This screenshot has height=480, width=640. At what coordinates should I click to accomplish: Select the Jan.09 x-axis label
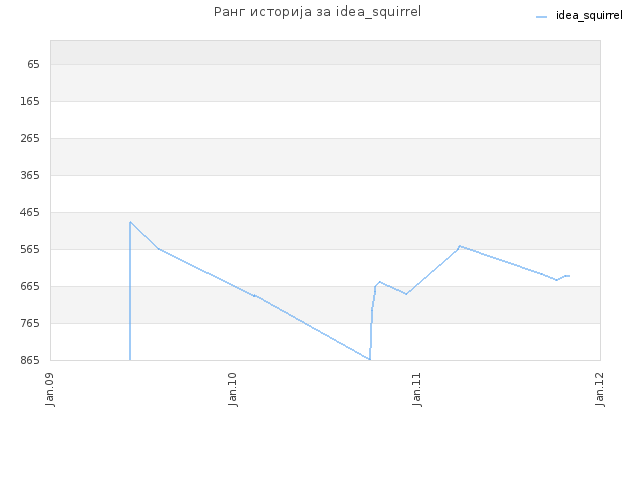tap(50, 389)
